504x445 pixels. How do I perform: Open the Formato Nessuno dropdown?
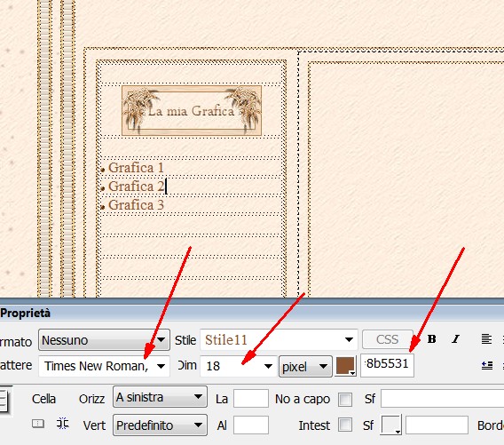(x=104, y=340)
